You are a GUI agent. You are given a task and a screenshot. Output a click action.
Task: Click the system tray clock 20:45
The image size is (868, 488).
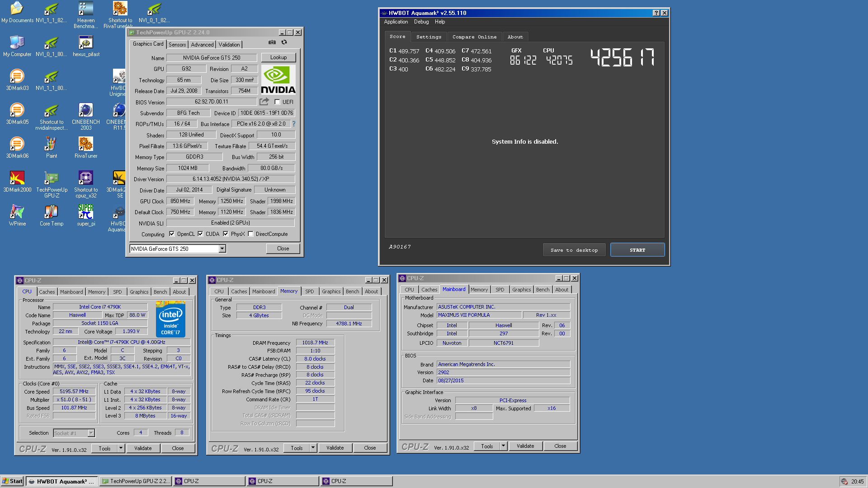tap(857, 482)
